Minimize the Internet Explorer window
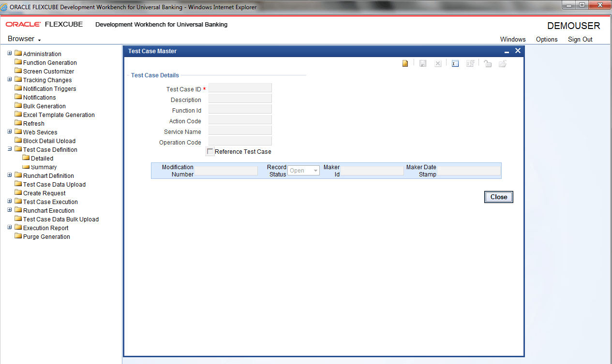Screen dimensions: 612x364 (569, 5)
